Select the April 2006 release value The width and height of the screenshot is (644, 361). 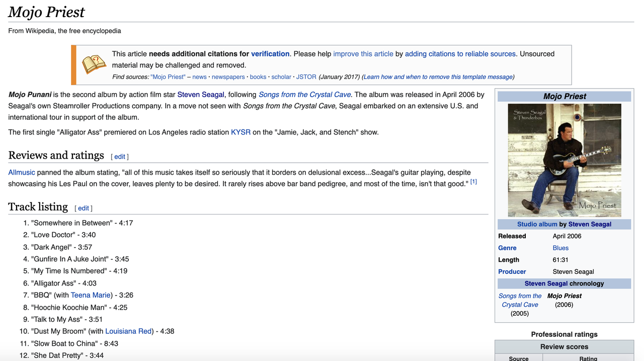coord(567,236)
